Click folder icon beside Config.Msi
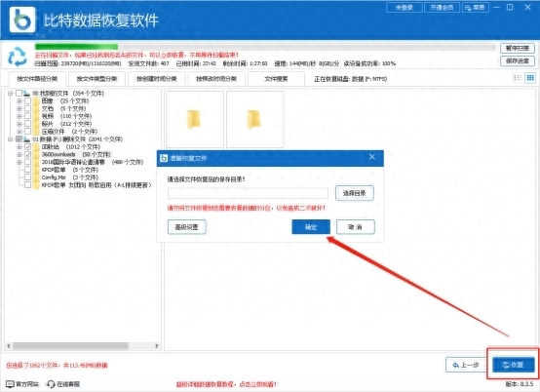This screenshot has width=540, height=392. pyautogui.click(x=36, y=177)
